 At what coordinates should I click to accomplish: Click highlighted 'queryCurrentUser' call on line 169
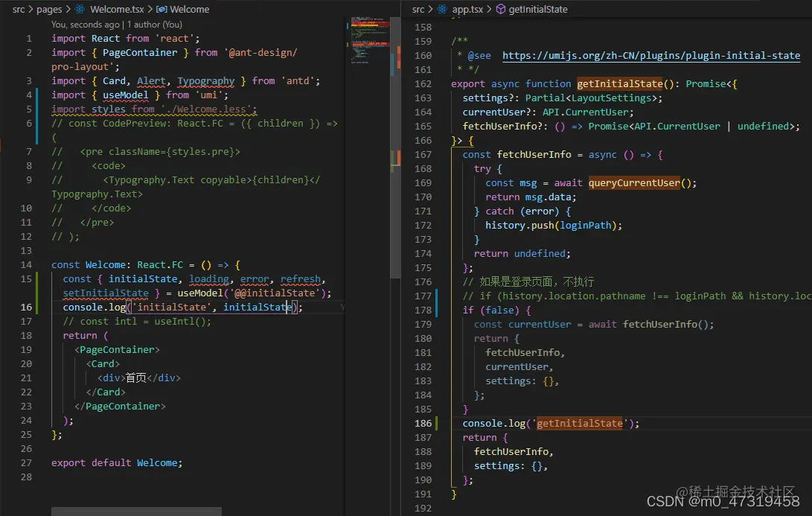tap(634, 183)
